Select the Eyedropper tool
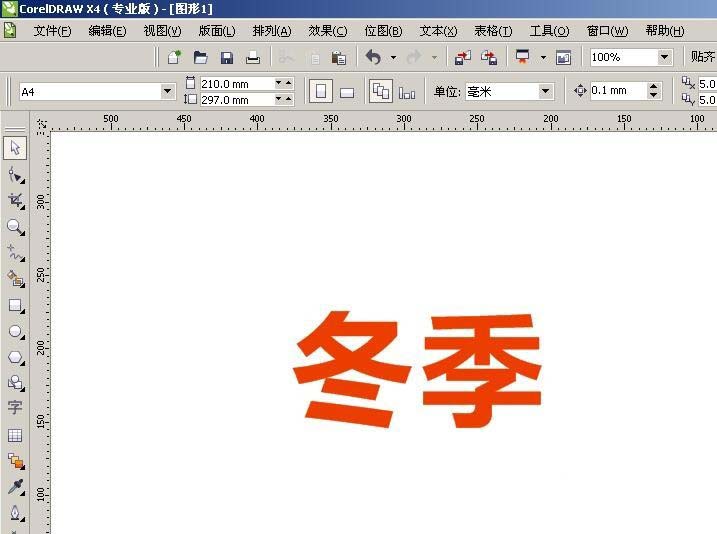 [x=15, y=487]
